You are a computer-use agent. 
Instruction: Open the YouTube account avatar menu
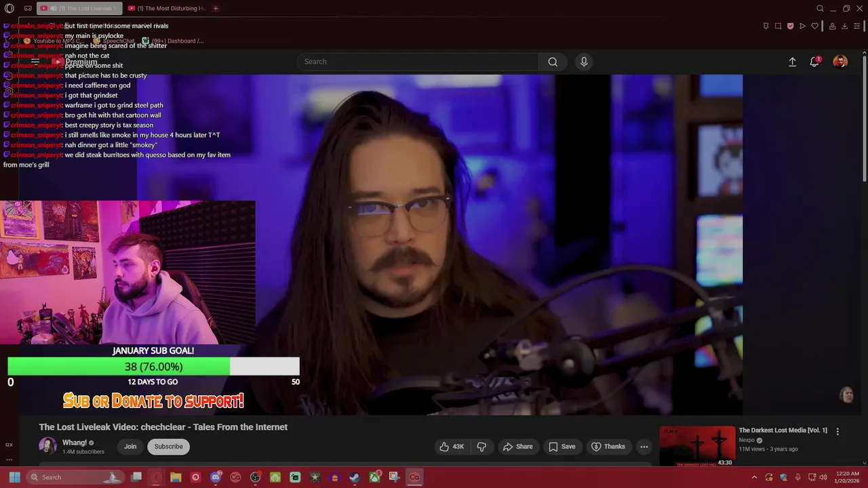[x=840, y=62]
